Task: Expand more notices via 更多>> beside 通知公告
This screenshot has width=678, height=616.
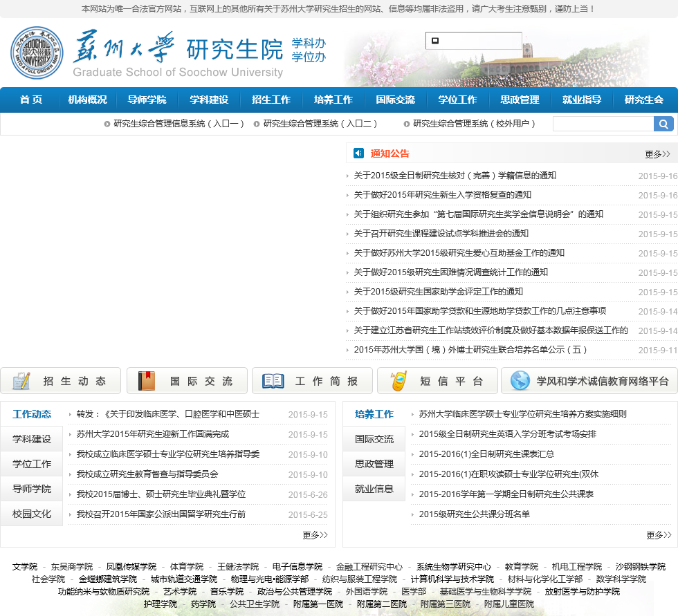Action: 657,154
